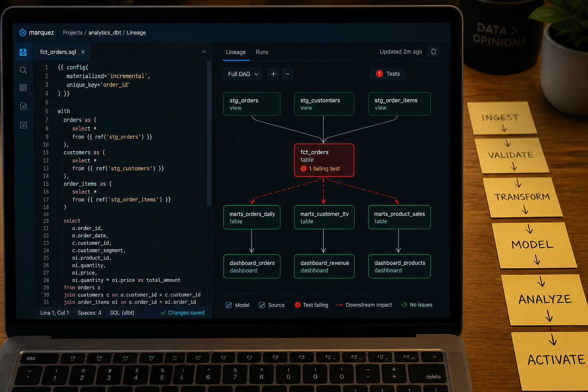This screenshot has height=392, width=588.
Task: Select the failing fct_orders table node
Action: tap(324, 160)
